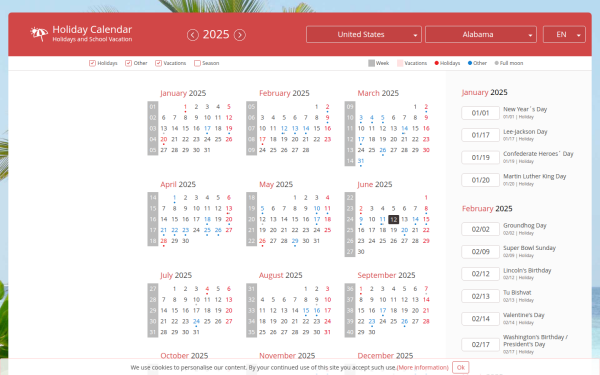
Task: Select the 01/19 date box
Action: click(480, 157)
